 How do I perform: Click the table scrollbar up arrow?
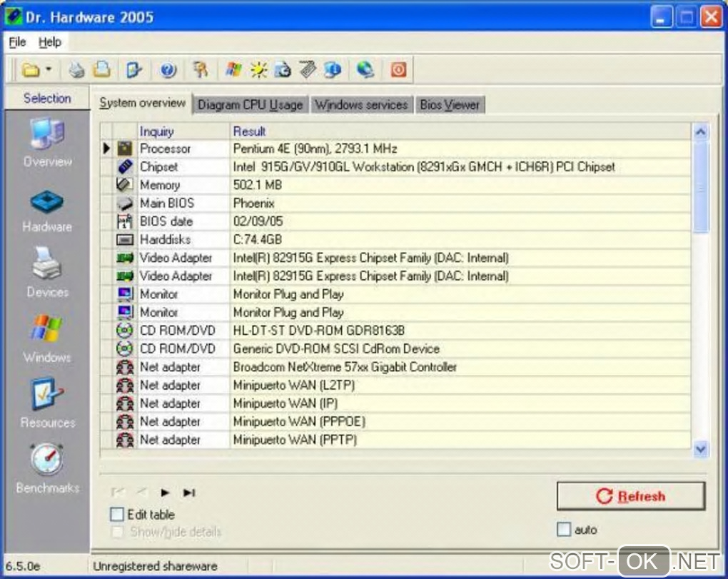click(701, 132)
